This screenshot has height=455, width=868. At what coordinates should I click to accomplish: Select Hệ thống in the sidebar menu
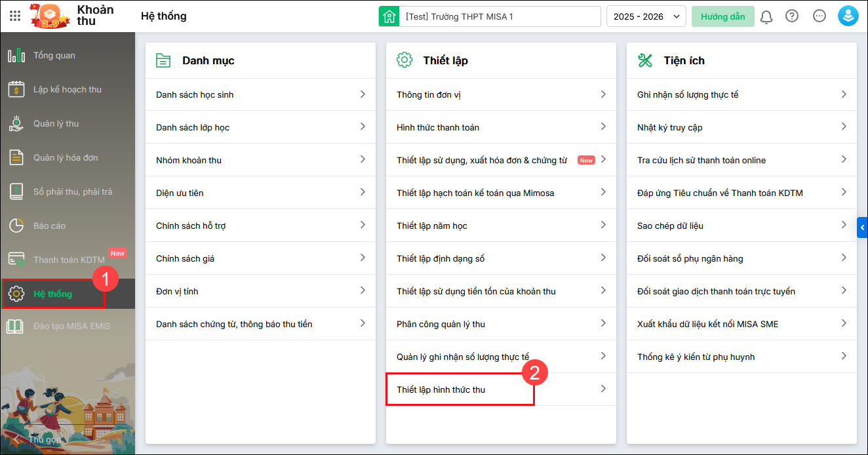click(52, 294)
